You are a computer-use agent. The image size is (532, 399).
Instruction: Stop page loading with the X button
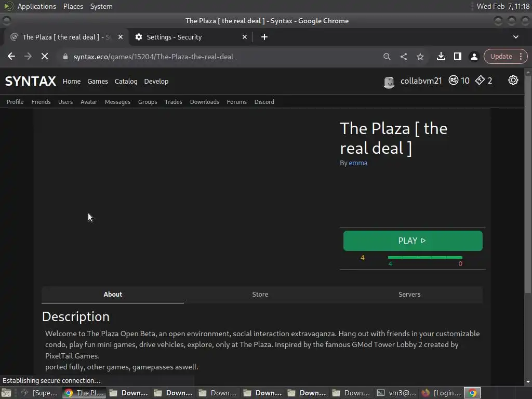pos(45,56)
